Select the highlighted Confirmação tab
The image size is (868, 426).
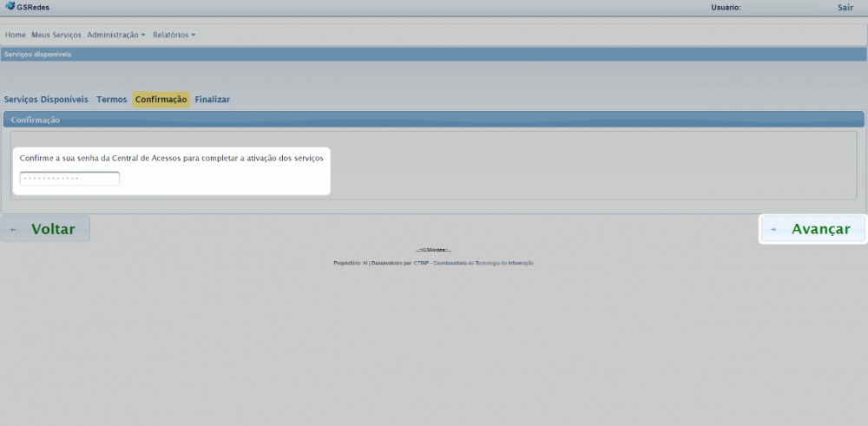pyautogui.click(x=161, y=100)
